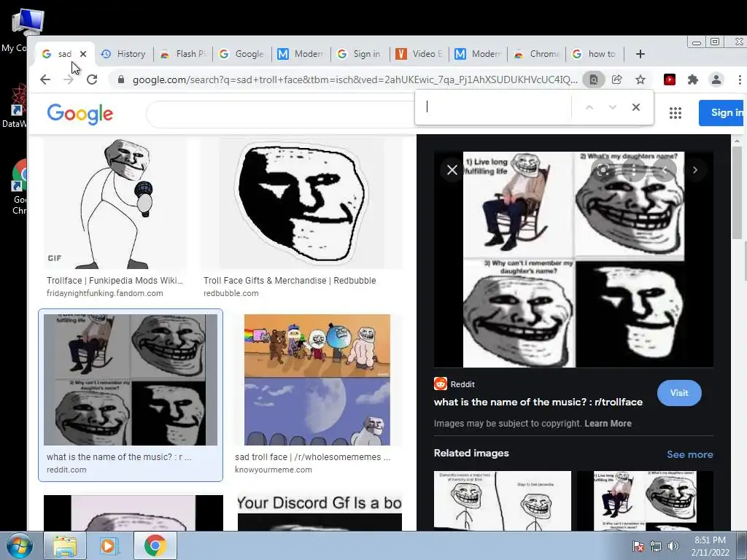This screenshot has height=560, width=747.
Task: Switch to the Flash Pl tab
Action: coord(183,54)
